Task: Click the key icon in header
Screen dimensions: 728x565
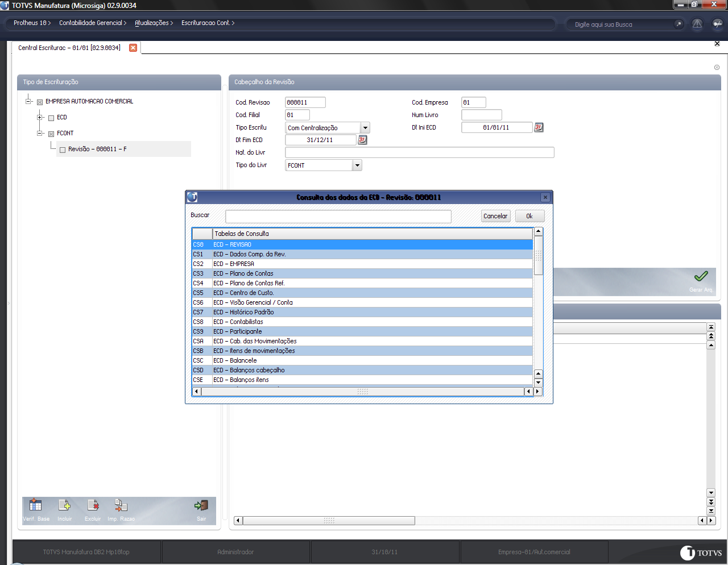Action: click(x=717, y=24)
